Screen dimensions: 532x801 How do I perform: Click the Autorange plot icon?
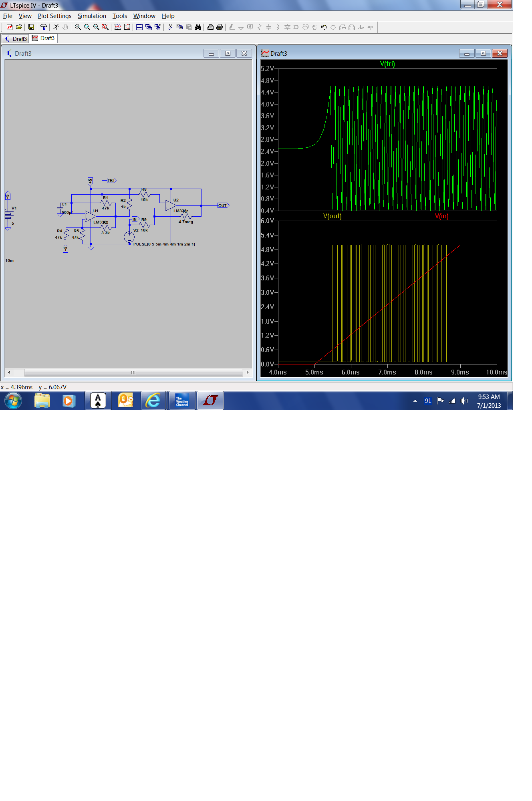[x=127, y=27]
